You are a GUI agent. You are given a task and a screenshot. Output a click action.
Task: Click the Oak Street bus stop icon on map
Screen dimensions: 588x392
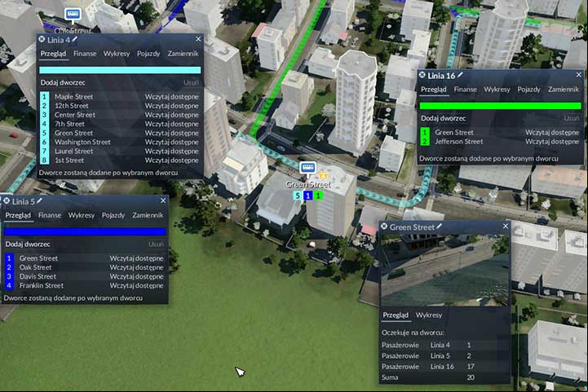point(73,15)
